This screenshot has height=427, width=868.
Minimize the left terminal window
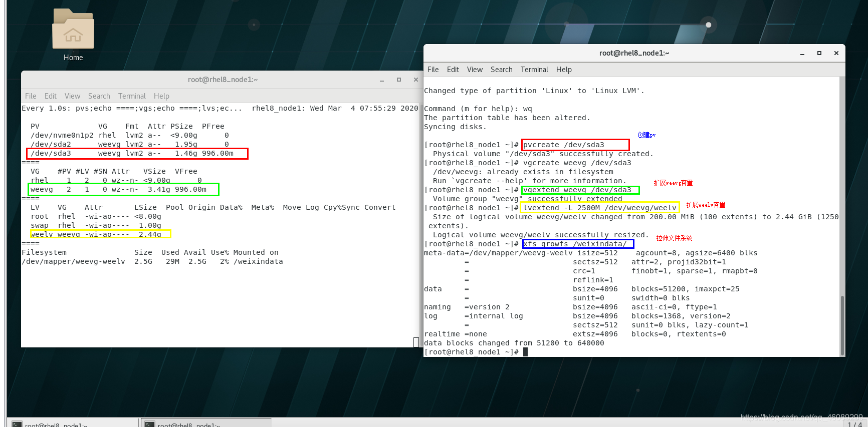382,80
